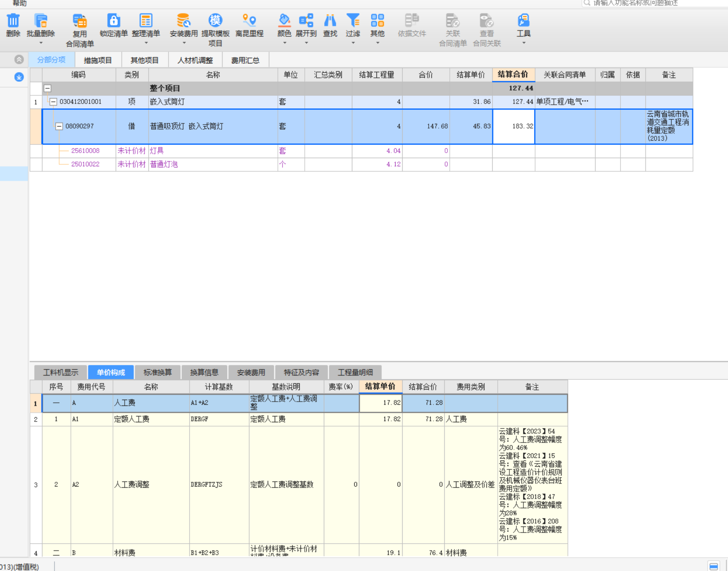Switch to the 其他项目 tab
The image size is (728, 571).
(145, 60)
